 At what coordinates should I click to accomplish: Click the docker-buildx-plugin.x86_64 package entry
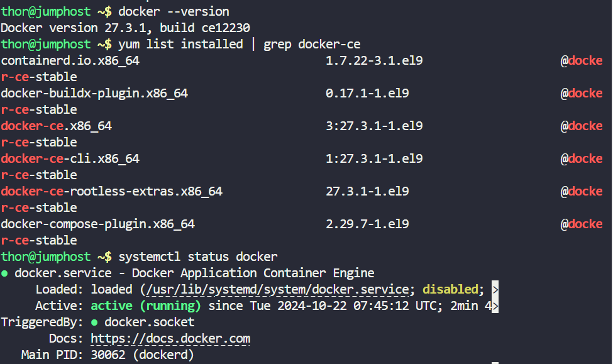pos(94,94)
